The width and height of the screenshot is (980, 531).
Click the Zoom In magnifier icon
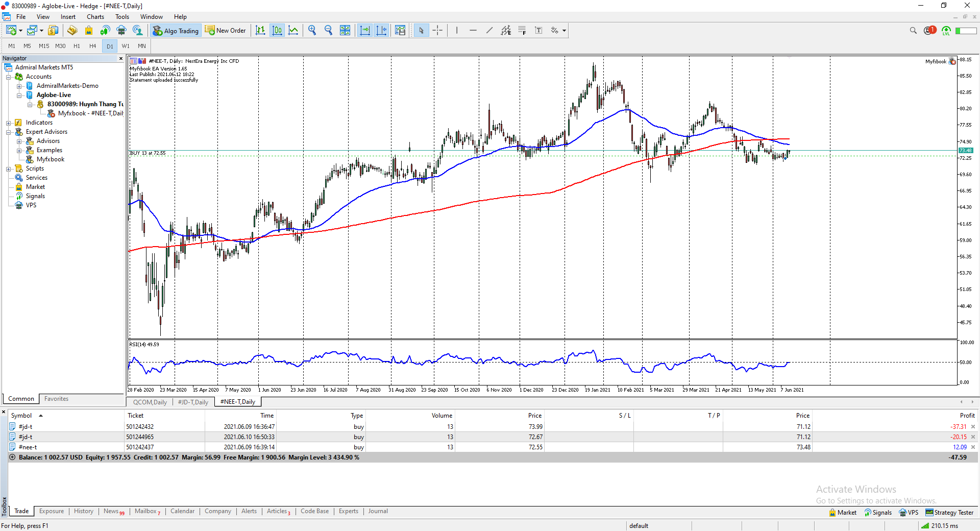(x=312, y=31)
